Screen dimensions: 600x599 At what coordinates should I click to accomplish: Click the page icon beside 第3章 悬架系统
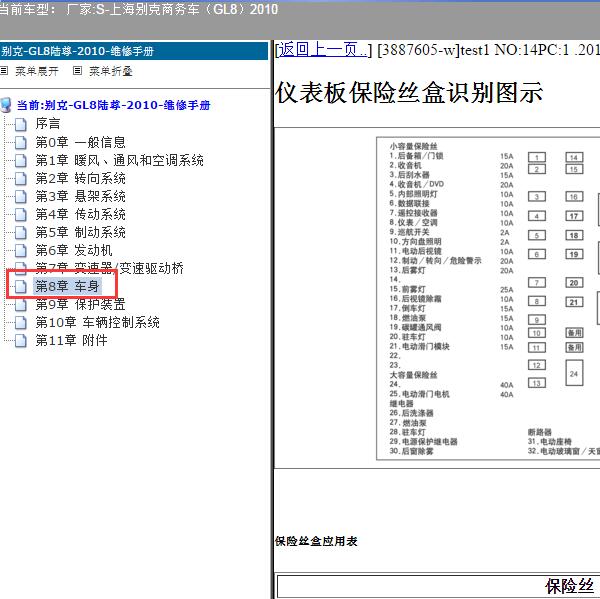tap(21, 196)
